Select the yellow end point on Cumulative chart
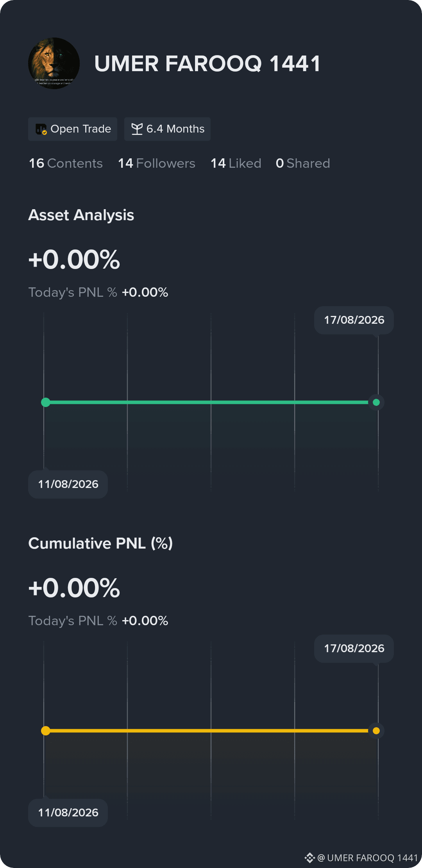The height and width of the screenshot is (868, 422). click(376, 731)
